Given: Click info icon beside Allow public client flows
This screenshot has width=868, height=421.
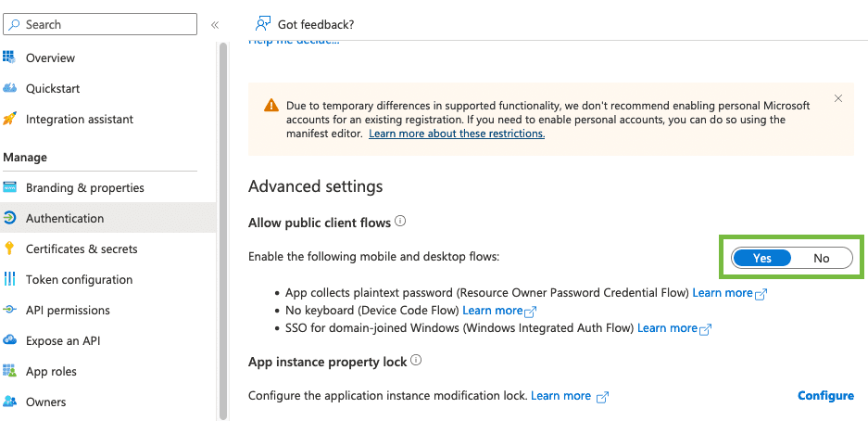Looking at the screenshot, I should click(400, 222).
